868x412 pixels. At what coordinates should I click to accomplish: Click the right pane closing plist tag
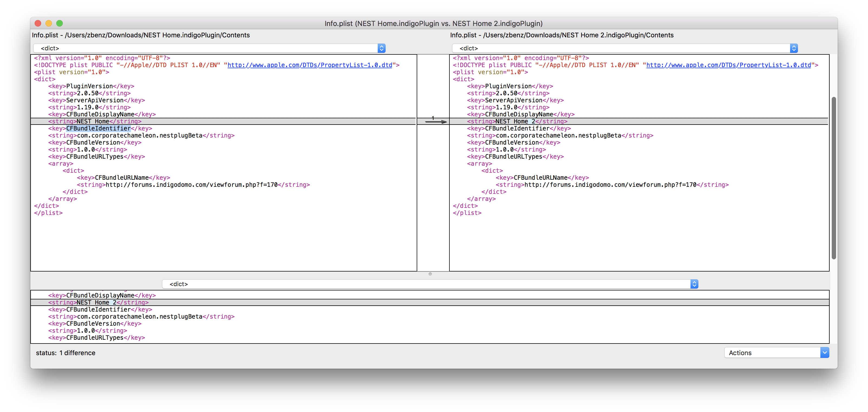coord(467,213)
